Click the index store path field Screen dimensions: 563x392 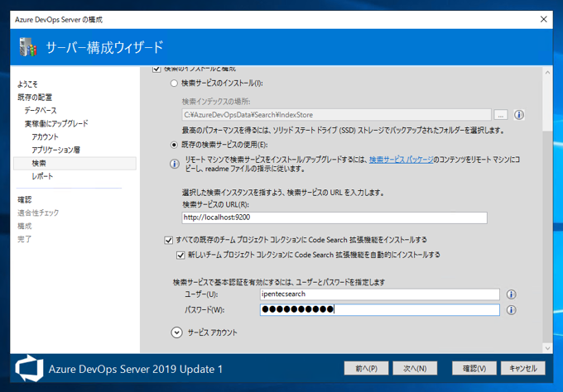(336, 115)
